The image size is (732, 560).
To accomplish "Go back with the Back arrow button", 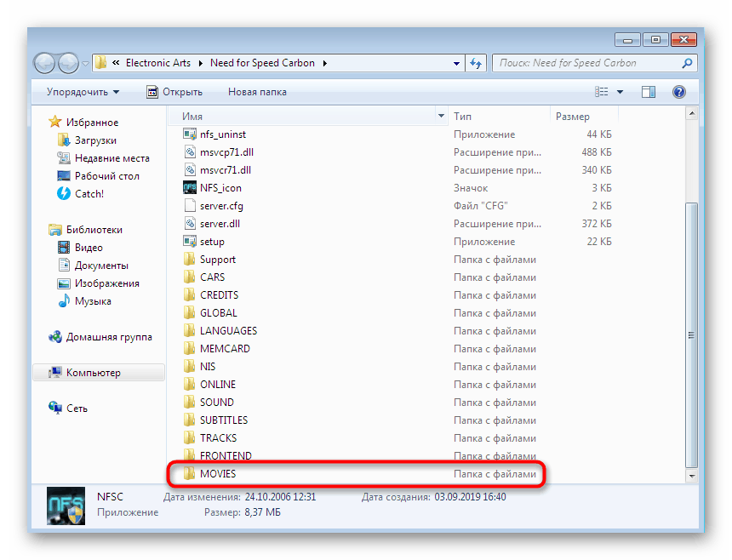I will pos(45,64).
